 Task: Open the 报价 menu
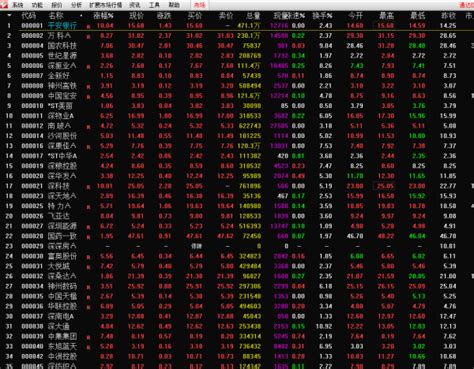pos(57,5)
